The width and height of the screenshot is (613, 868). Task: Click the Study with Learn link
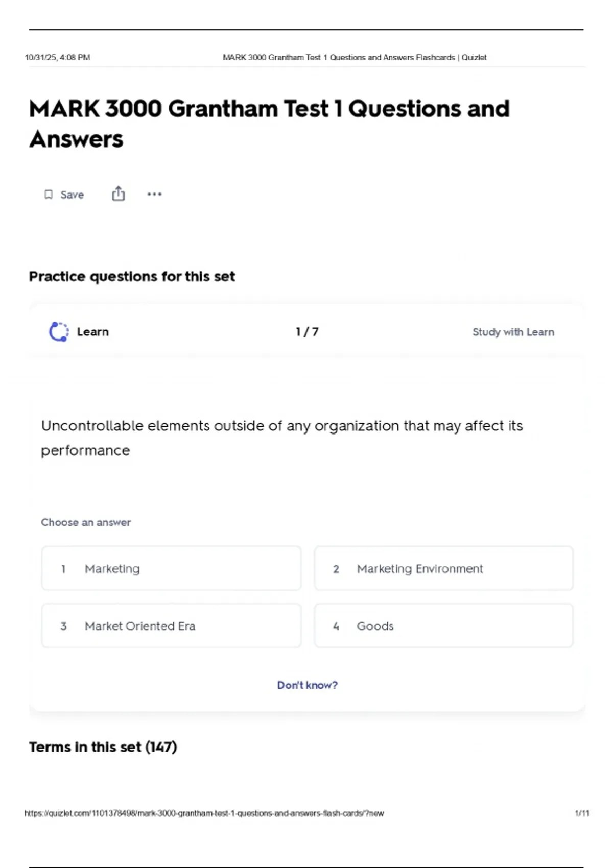[513, 332]
